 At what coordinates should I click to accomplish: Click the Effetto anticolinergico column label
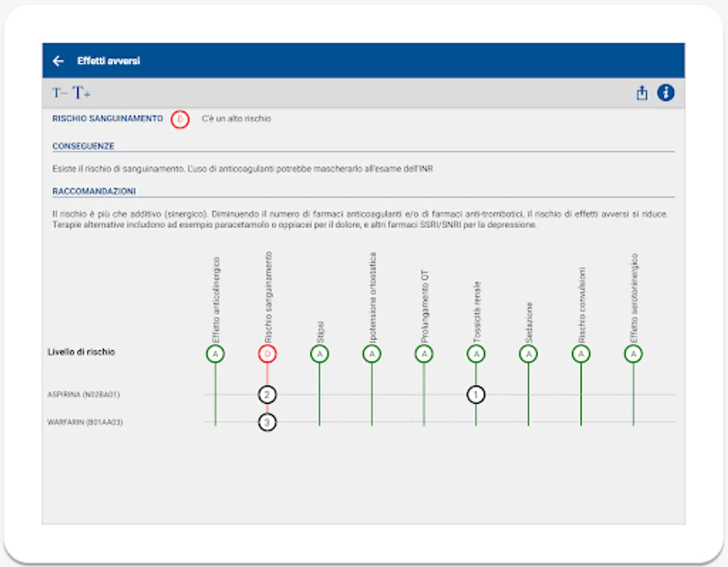click(x=216, y=301)
